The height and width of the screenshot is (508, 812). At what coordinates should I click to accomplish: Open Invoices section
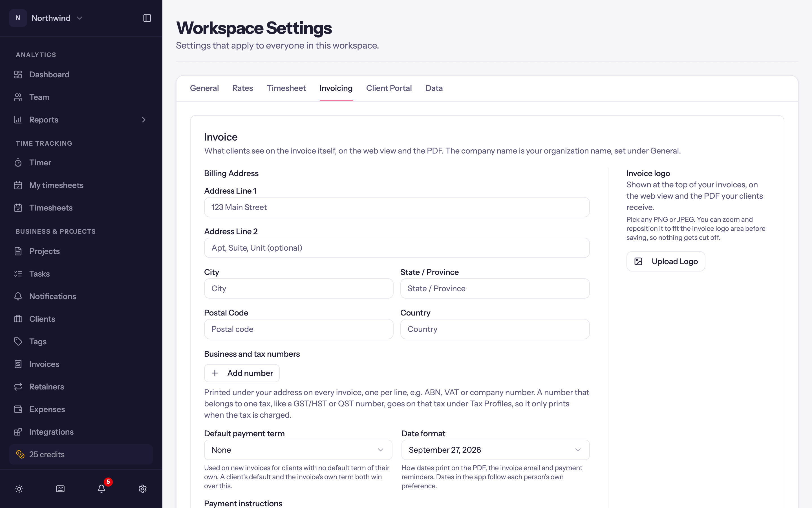pyautogui.click(x=81, y=364)
